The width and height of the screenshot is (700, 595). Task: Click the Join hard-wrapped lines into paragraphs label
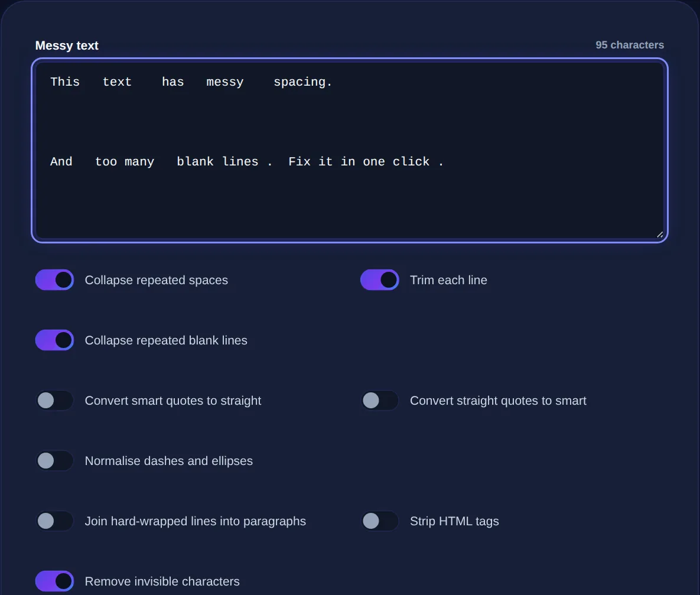(195, 521)
